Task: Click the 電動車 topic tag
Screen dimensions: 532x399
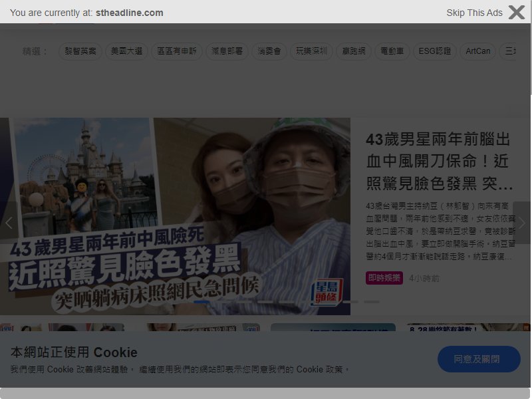Action: 392,51
